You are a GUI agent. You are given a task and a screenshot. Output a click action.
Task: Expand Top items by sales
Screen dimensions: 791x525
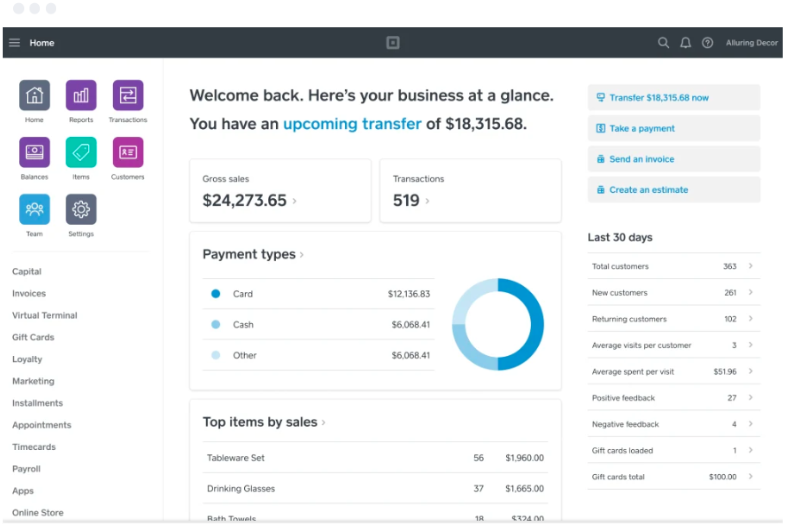(264, 422)
